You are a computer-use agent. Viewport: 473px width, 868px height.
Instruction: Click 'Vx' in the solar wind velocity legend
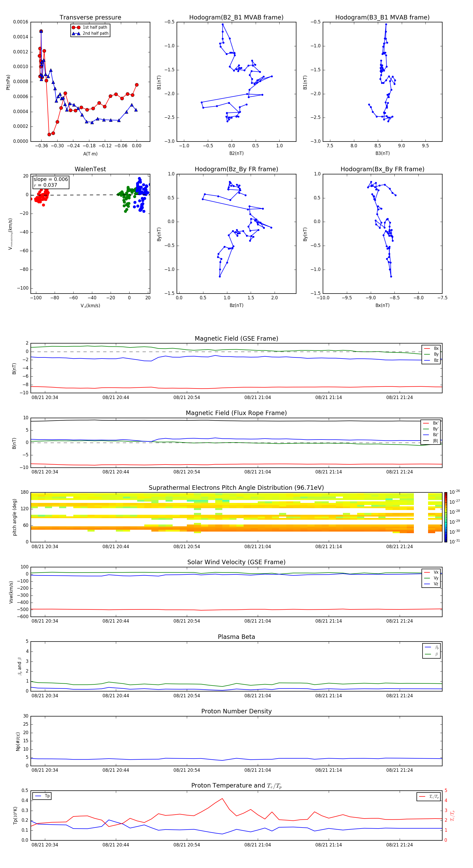[431, 572]
